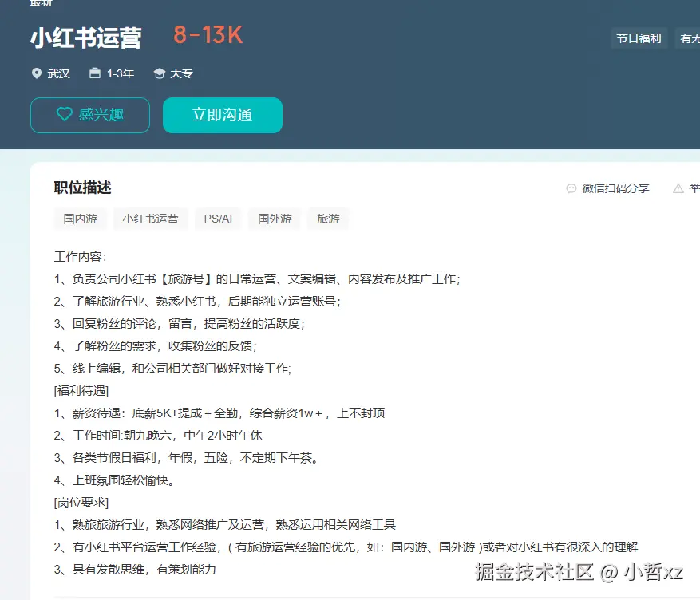This screenshot has height=600, width=700.
Task: Click the warning triangle report icon
Action: tap(678, 188)
